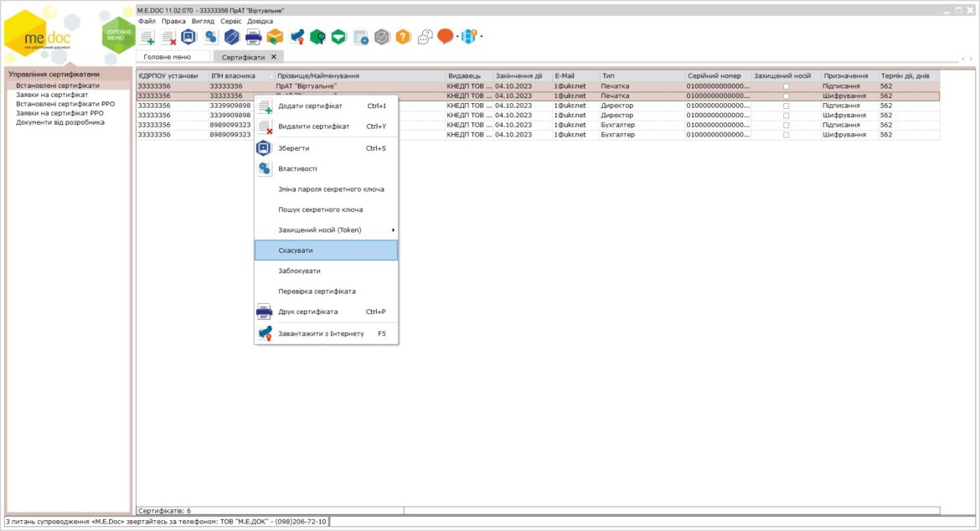Open the Сервіс menu
This screenshot has height=531, width=980.
point(230,21)
